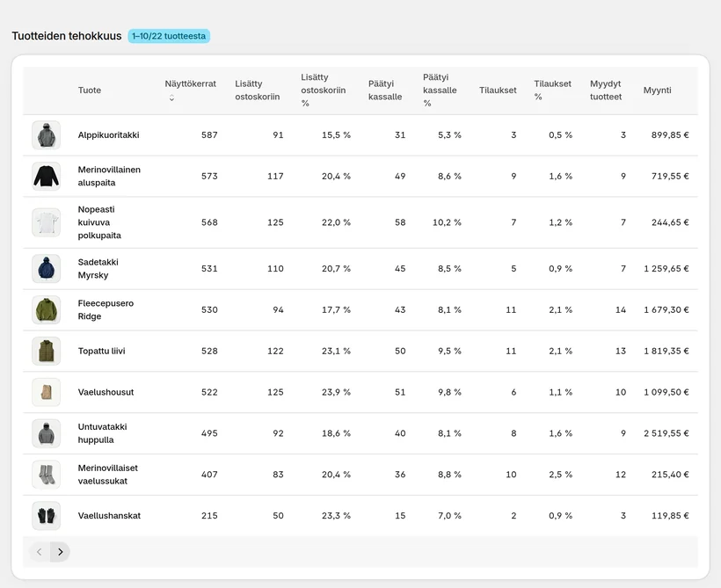This screenshot has width=721, height=588.
Task: Click the Myydyt tuotteet column header
Action: [606, 91]
